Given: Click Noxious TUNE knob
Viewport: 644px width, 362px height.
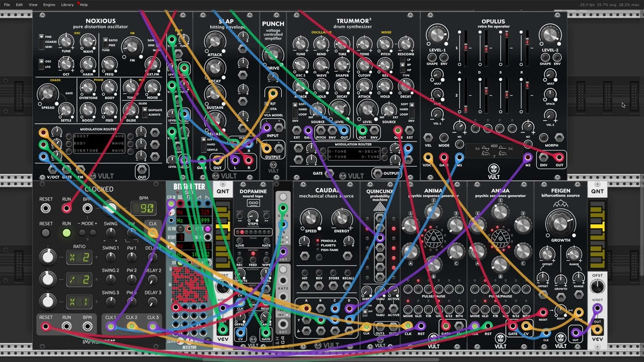Looking at the screenshot, I should coord(66,41).
